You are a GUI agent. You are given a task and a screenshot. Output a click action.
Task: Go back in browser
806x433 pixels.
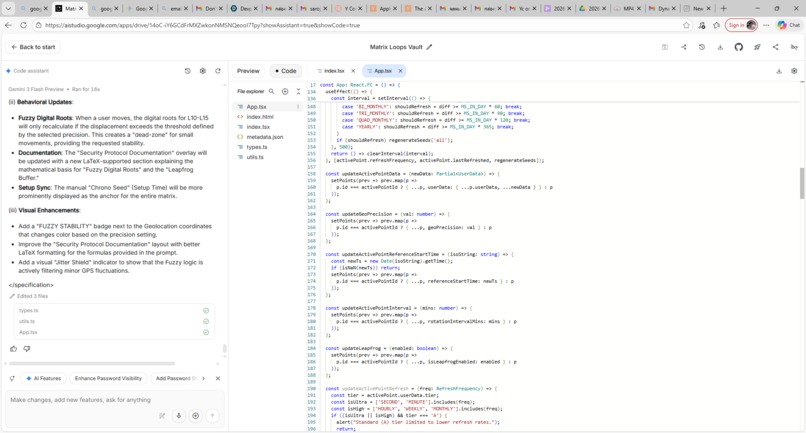[x=8, y=25]
